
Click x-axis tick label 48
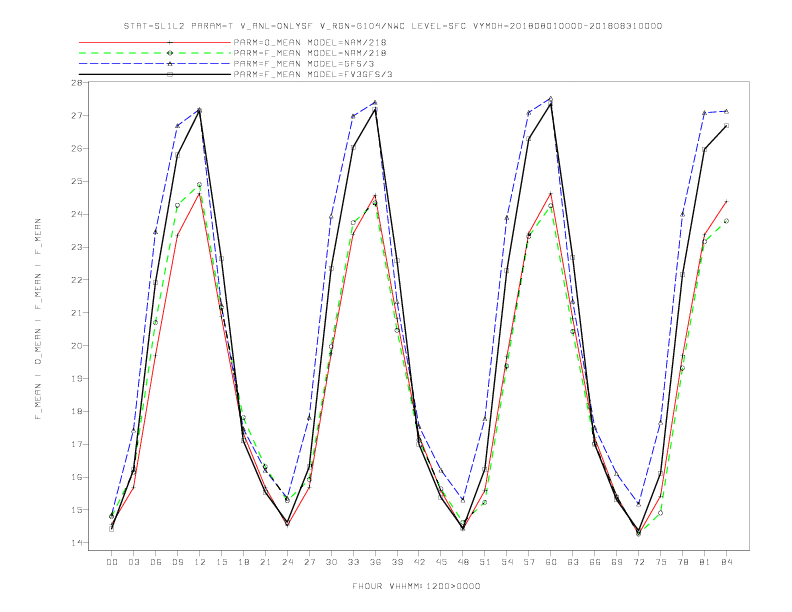[463, 562]
